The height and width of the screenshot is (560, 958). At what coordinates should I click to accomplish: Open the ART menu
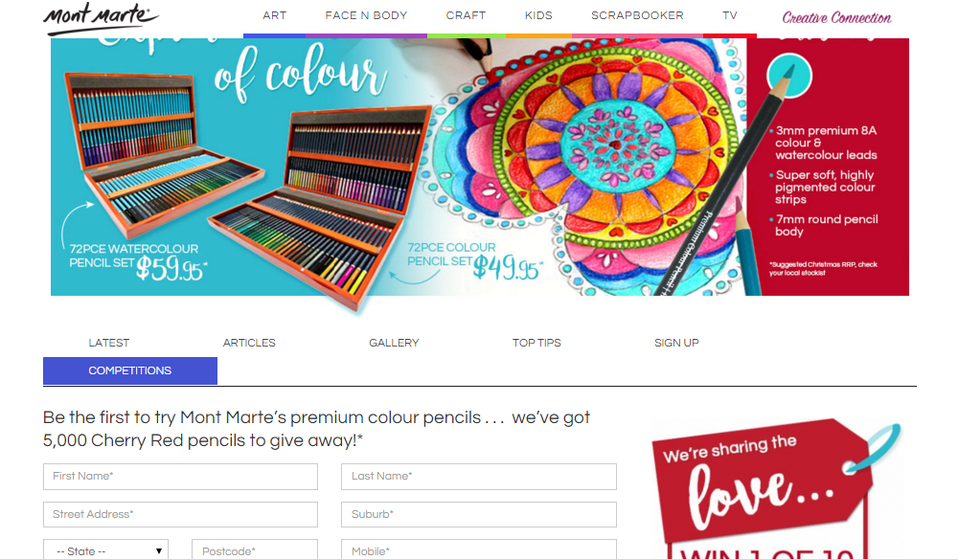[274, 16]
